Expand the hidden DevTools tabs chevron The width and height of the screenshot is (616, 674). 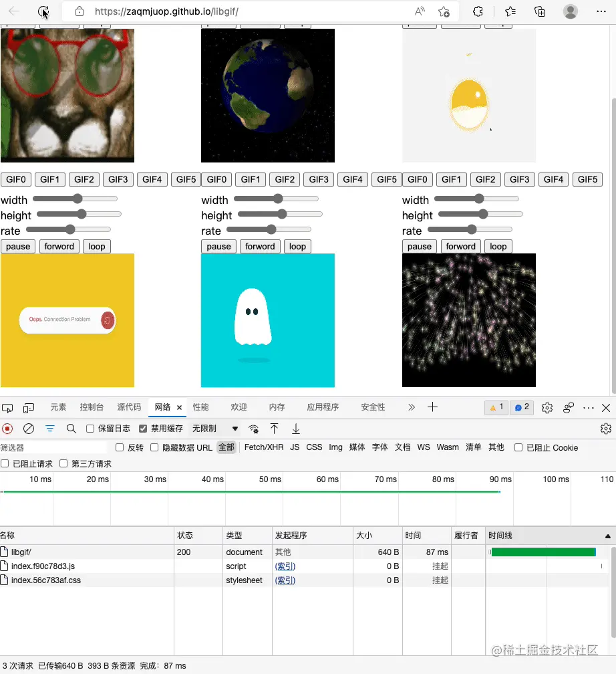pos(412,407)
